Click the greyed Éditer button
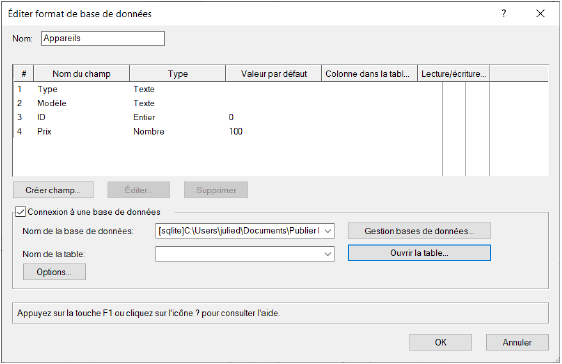The width and height of the screenshot is (562, 364). coord(138,190)
